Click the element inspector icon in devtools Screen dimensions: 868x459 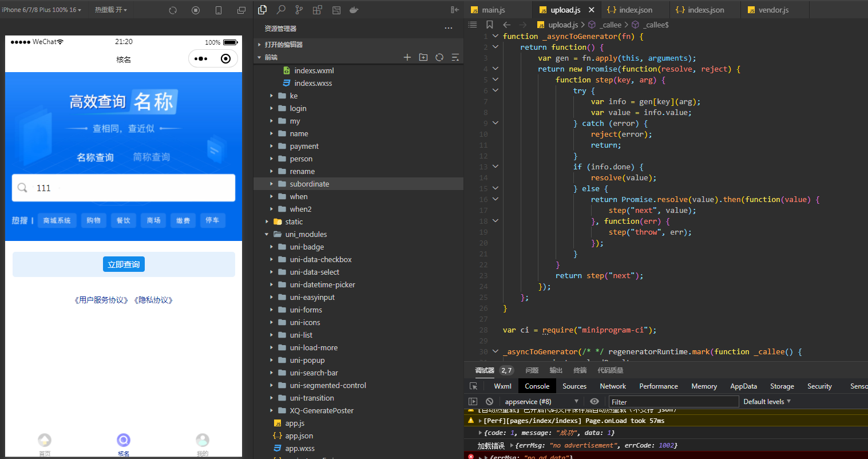474,386
